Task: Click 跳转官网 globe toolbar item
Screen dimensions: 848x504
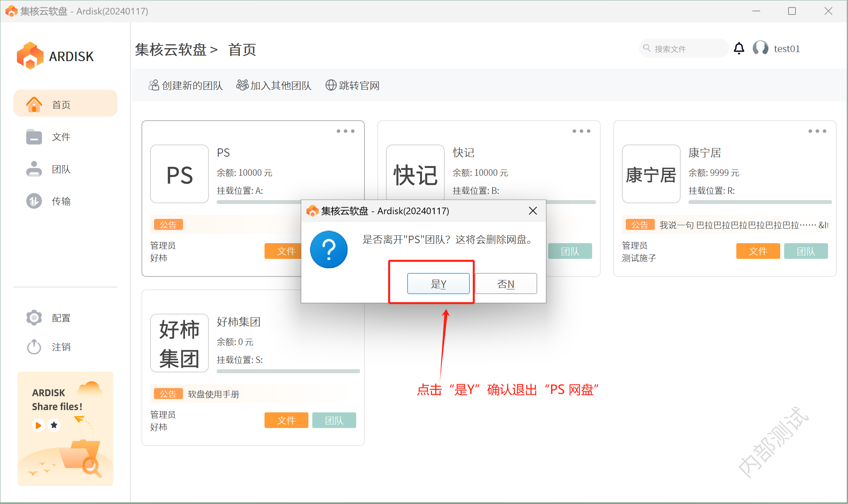Action: [353, 85]
